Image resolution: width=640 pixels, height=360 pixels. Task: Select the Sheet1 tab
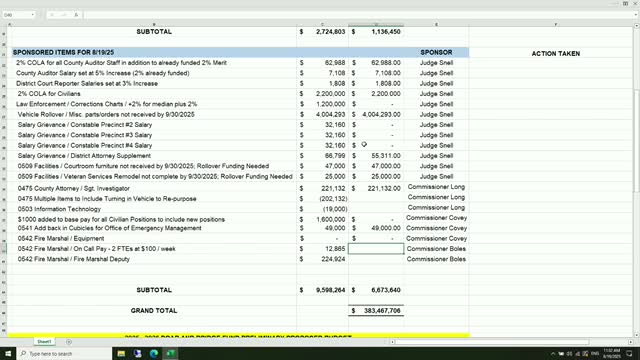(x=44, y=342)
